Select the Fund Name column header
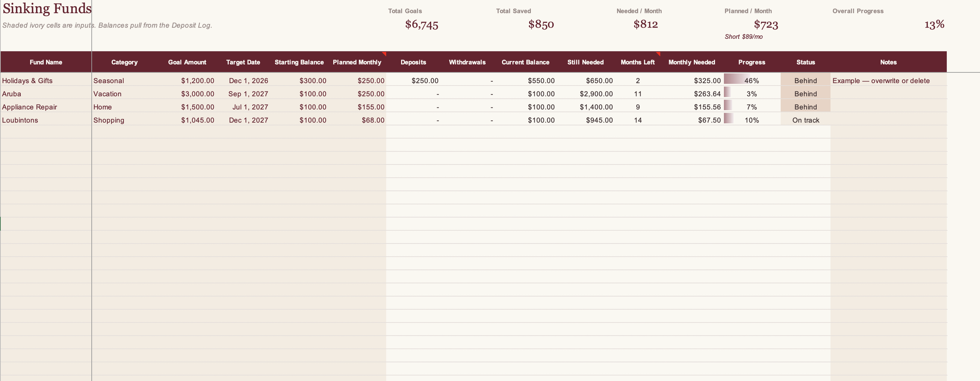The height and width of the screenshot is (381, 980). 46,62
